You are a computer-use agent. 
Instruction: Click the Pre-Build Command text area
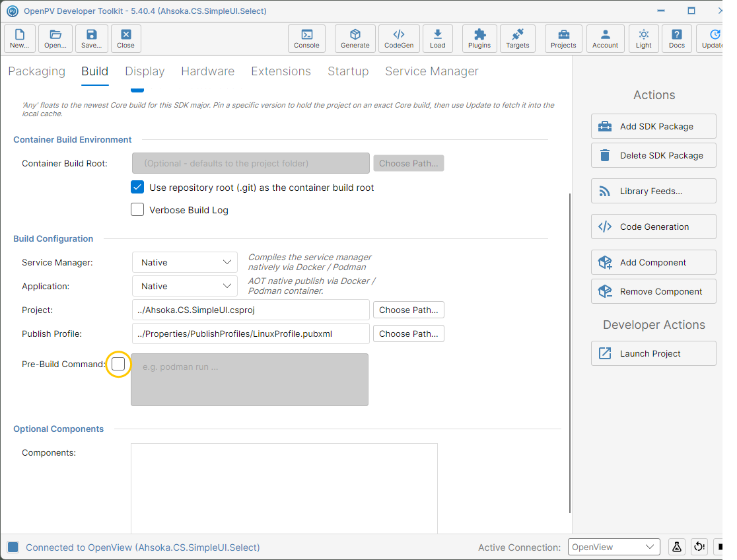tap(250, 380)
